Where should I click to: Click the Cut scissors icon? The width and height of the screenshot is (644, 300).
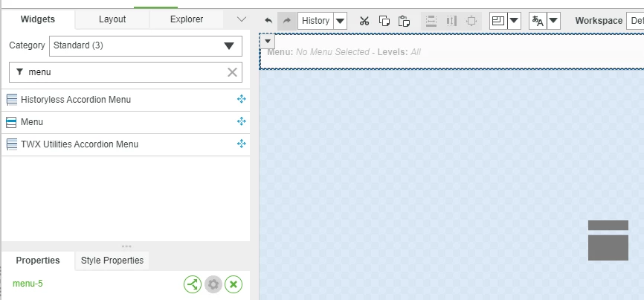(364, 21)
